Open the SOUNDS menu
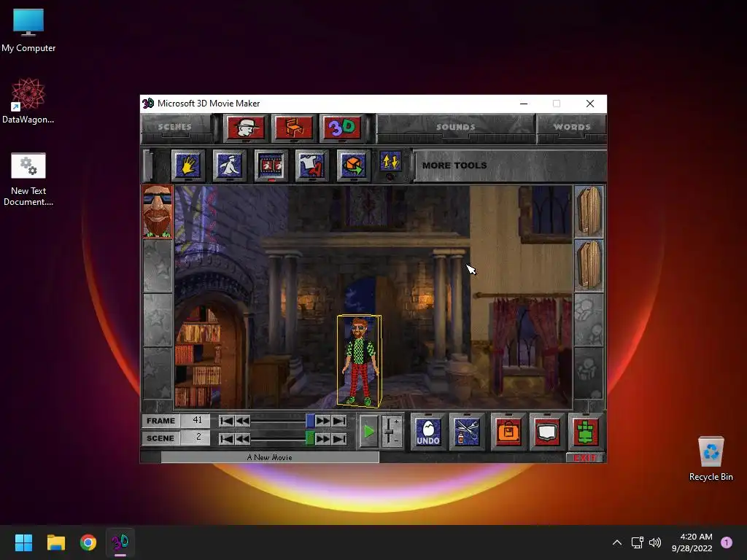 455,127
